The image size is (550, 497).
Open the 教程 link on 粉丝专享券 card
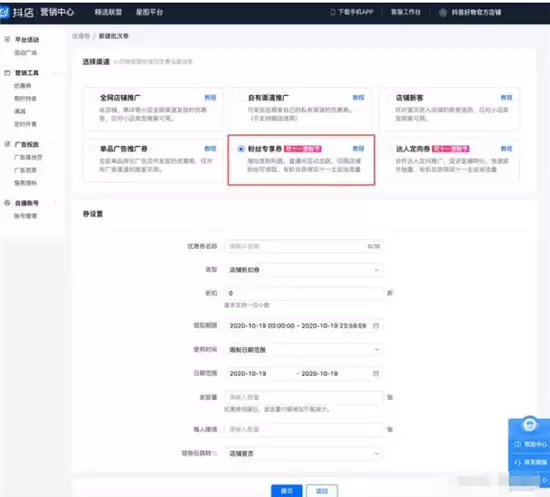click(x=358, y=149)
